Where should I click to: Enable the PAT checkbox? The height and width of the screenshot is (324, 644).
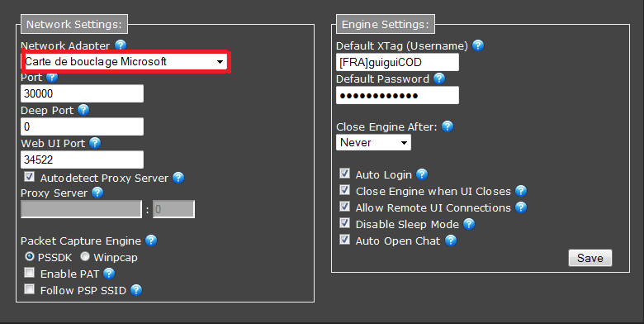click(29, 273)
